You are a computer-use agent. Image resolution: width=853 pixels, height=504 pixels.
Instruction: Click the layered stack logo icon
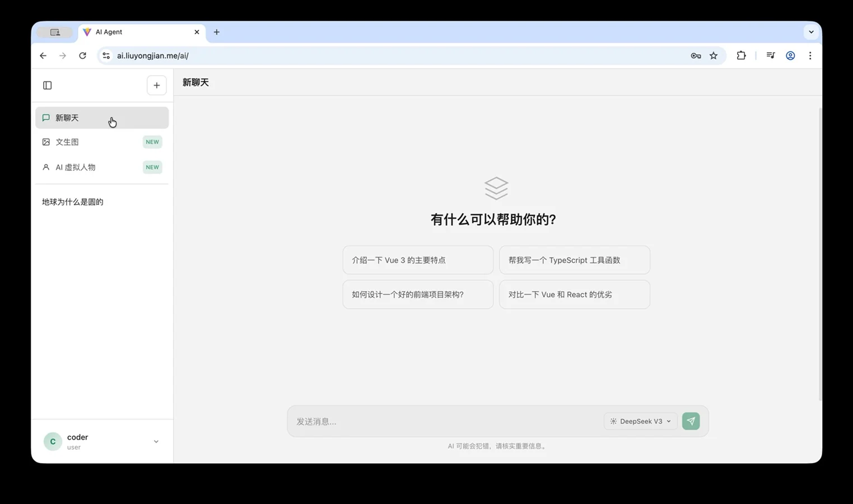click(496, 188)
